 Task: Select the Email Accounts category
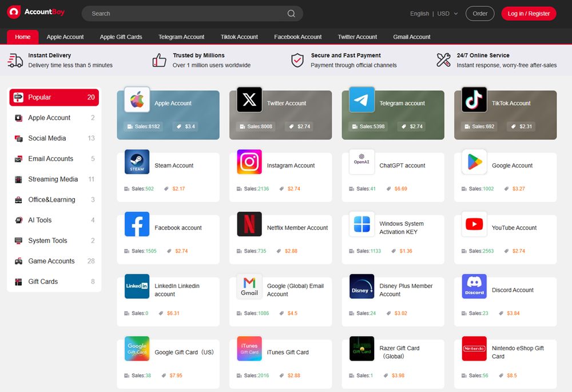pyautogui.click(x=54, y=158)
